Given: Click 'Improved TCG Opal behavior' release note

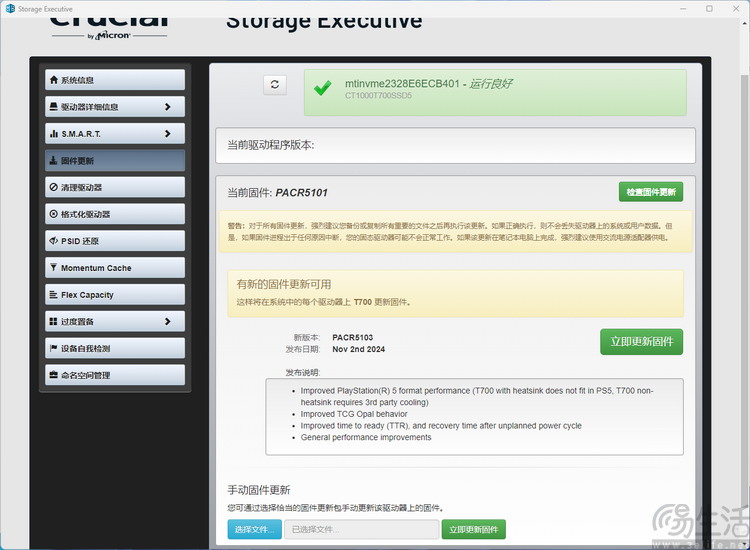Looking at the screenshot, I should coord(354,414).
